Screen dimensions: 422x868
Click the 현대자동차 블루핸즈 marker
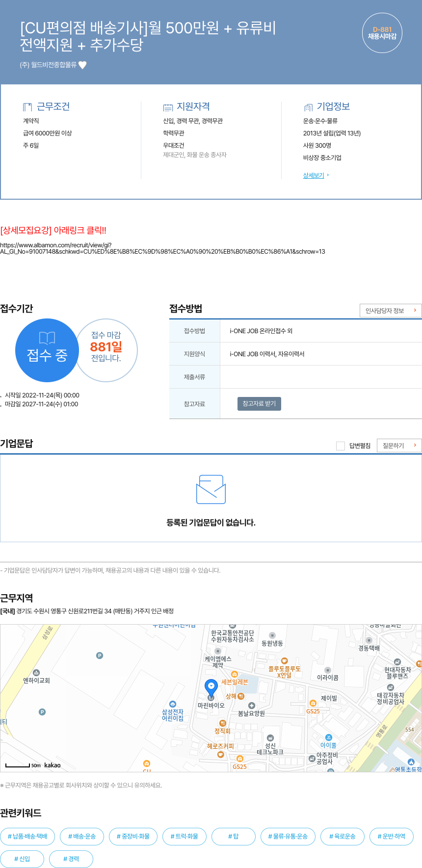(x=397, y=662)
